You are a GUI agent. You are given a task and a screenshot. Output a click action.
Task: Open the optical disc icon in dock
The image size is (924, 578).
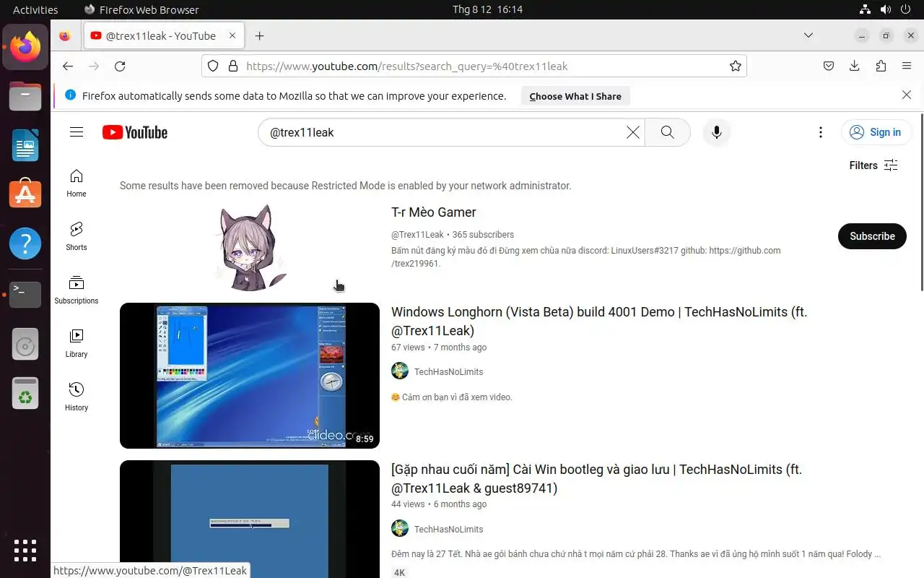tap(25, 345)
